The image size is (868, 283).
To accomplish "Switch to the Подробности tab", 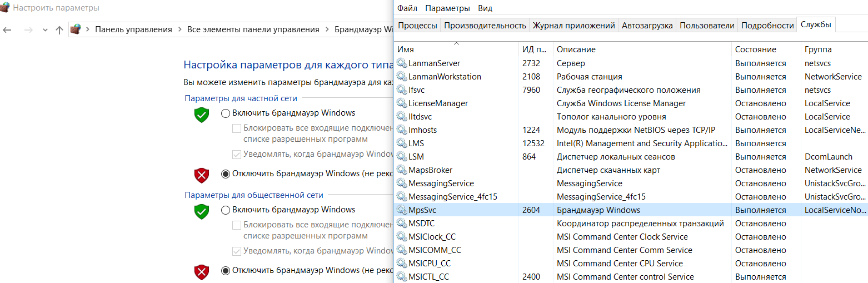I will pyautogui.click(x=767, y=25).
